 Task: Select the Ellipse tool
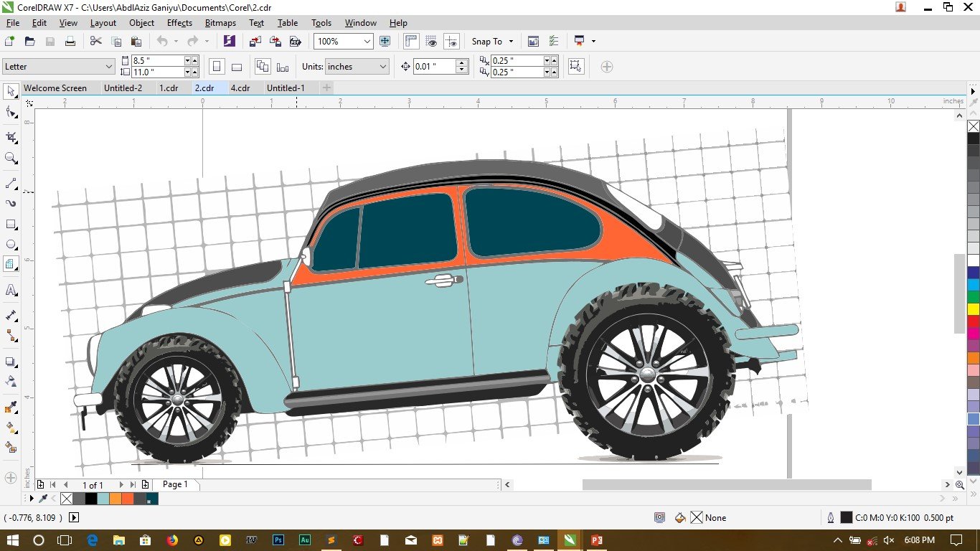pos(11,245)
